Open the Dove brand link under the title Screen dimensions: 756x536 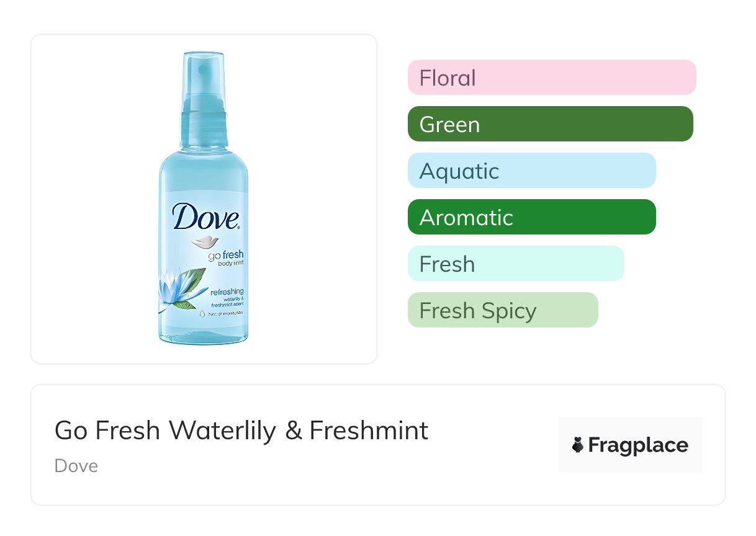pyautogui.click(x=76, y=466)
